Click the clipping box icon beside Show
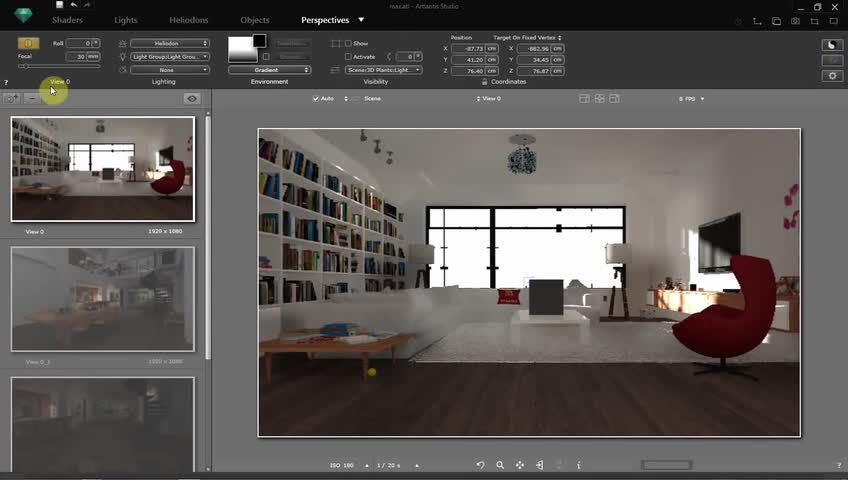Viewport: 848px width, 480px height. coord(335,43)
